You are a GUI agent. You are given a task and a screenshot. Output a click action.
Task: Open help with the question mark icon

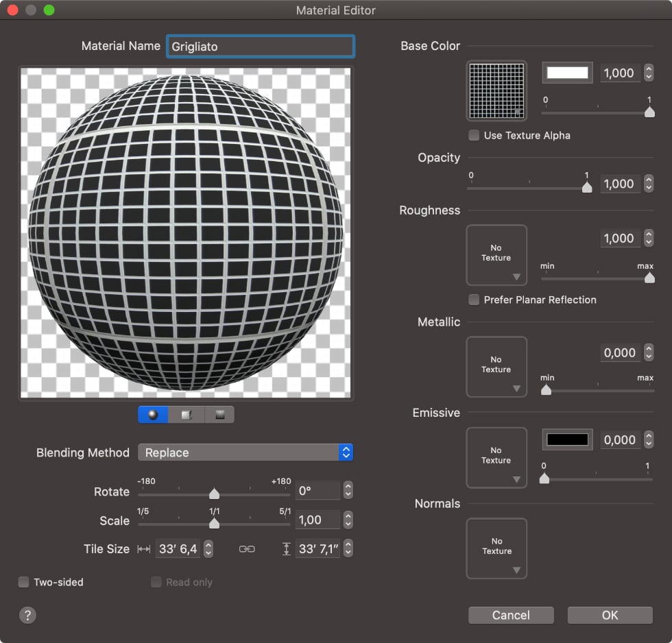point(27,615)
